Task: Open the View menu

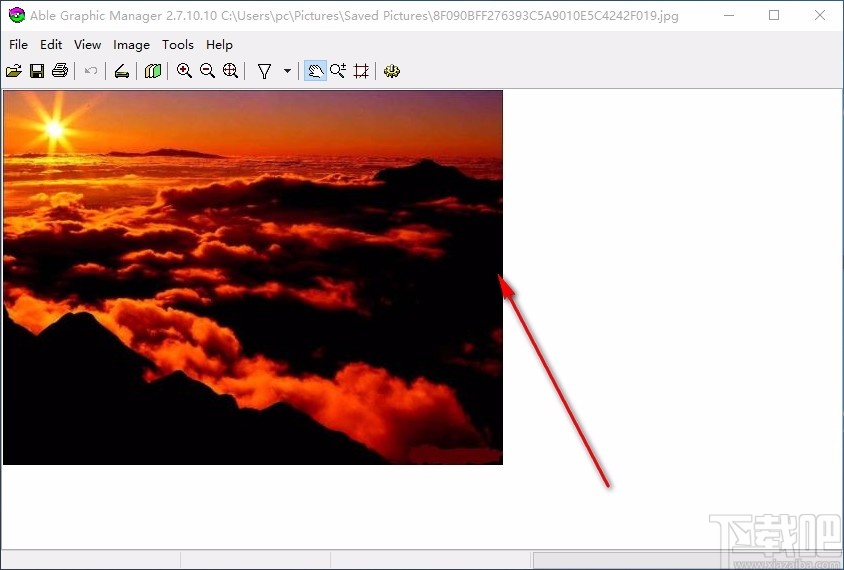Action: [x=87, y=45]
